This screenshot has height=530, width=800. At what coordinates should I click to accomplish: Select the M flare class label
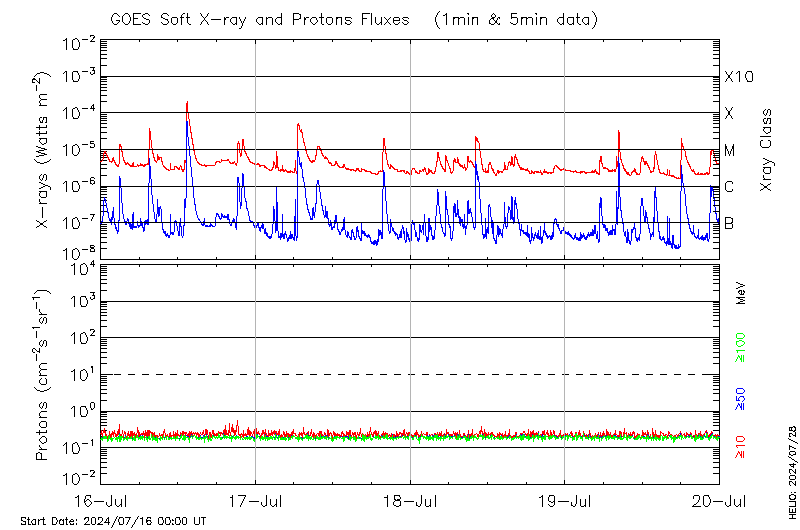730,150
